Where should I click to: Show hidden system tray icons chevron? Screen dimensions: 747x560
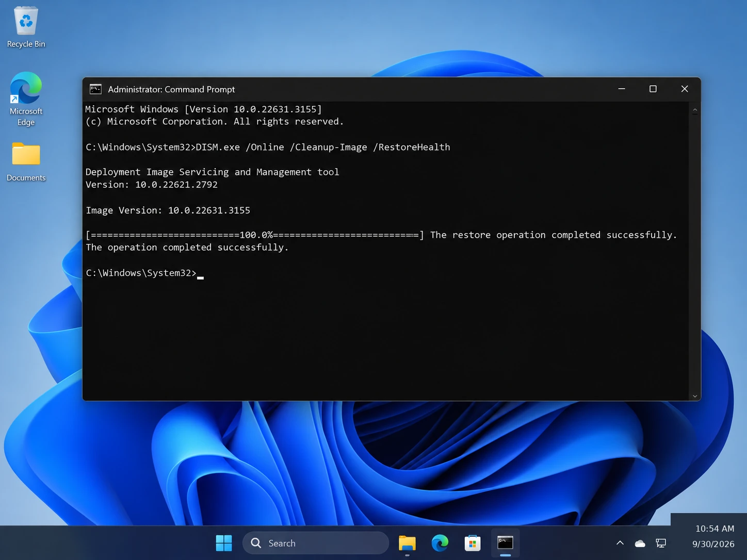(620, 543)
